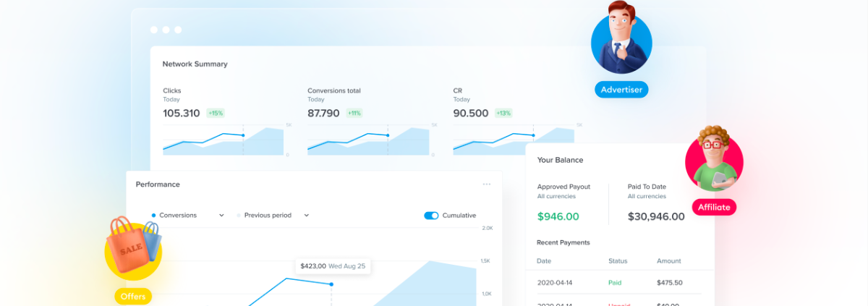The height and width of the screenshot is (306, 868).
Task: Click the Network Summary heading
Action: pyautogui.click(x=195, y=64)
